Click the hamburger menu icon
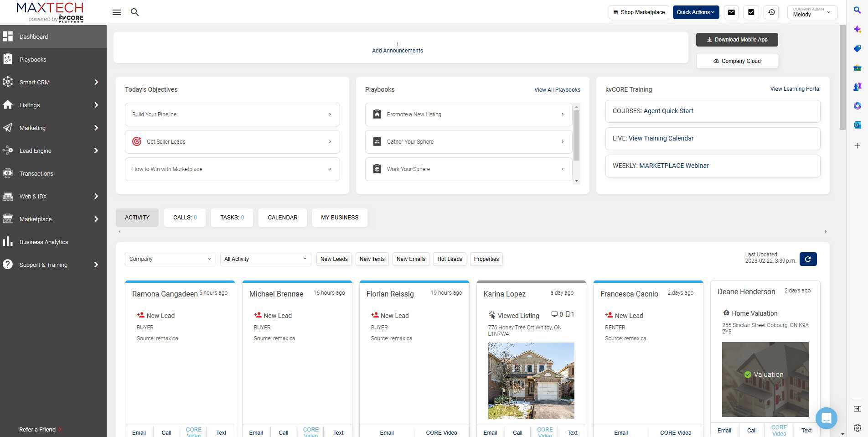Screen dimensions: 868x437 (x=117, y=12)
